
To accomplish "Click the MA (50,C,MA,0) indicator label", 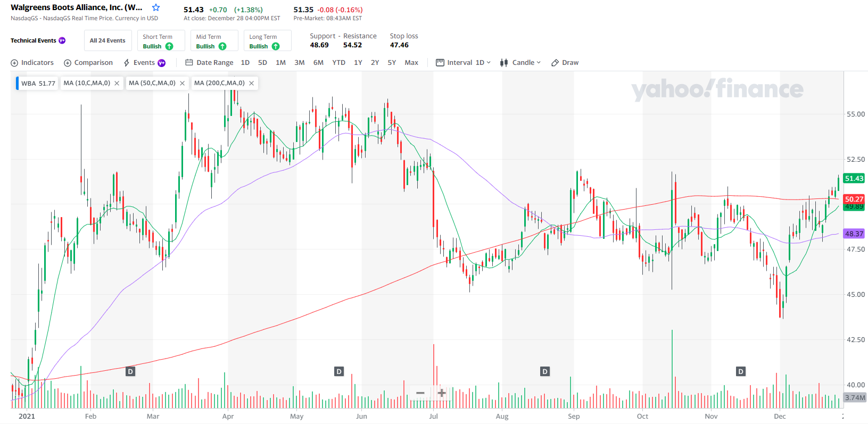I will click(x=152, y=83).
